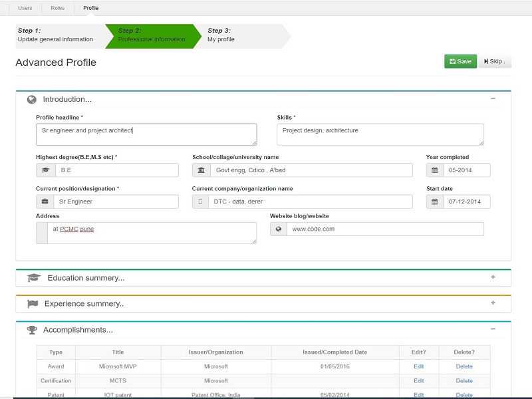Collapse the Introduction section
Viewport: 532px width, 399px height.
click(493, 98)
